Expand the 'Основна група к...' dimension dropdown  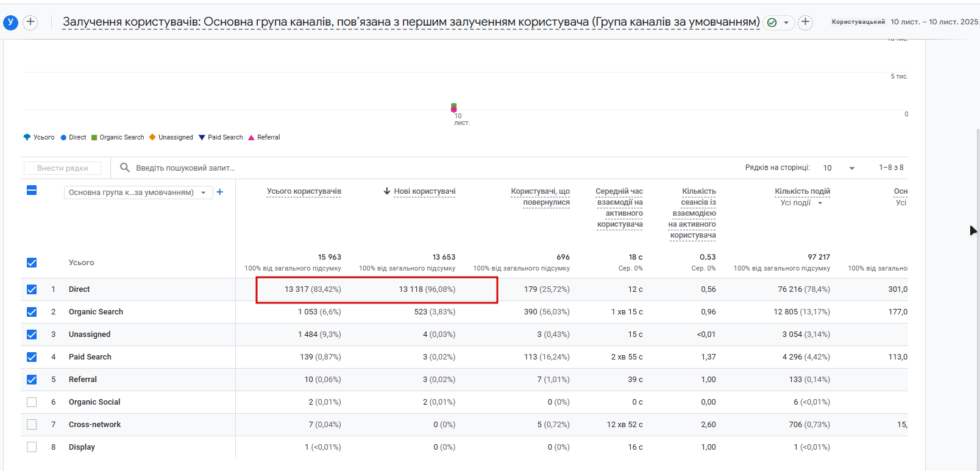pos(138,193)
